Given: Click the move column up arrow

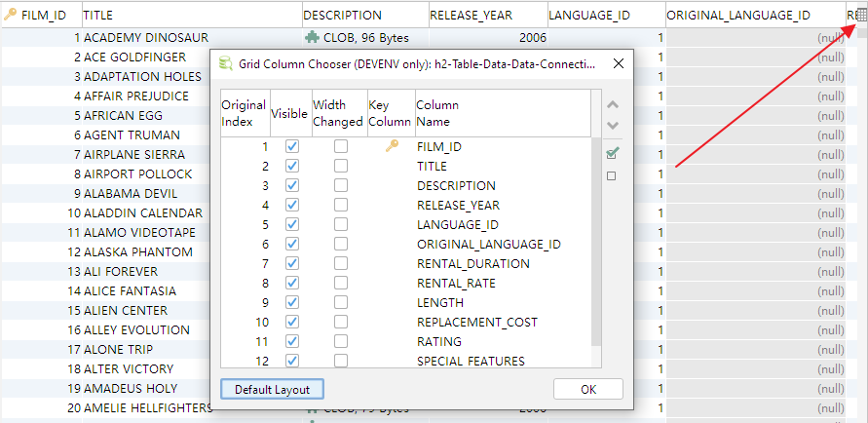Looking at the screenshot, I should click(612, 105).
